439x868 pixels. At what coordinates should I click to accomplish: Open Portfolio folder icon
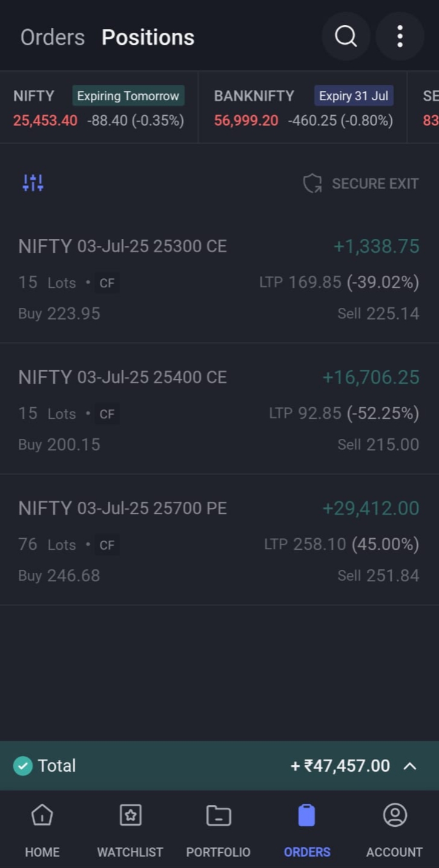coord(218,816)
